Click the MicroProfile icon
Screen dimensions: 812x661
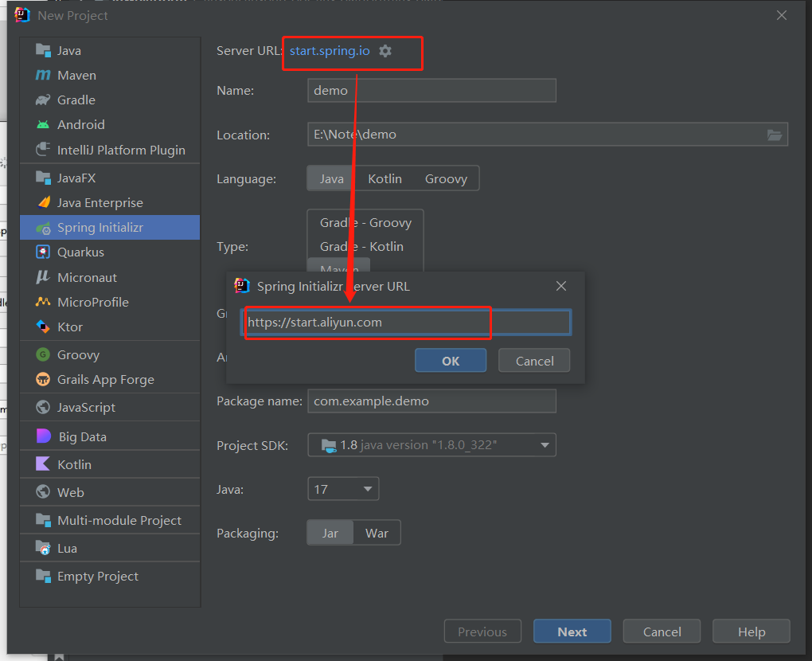(43, 302)
